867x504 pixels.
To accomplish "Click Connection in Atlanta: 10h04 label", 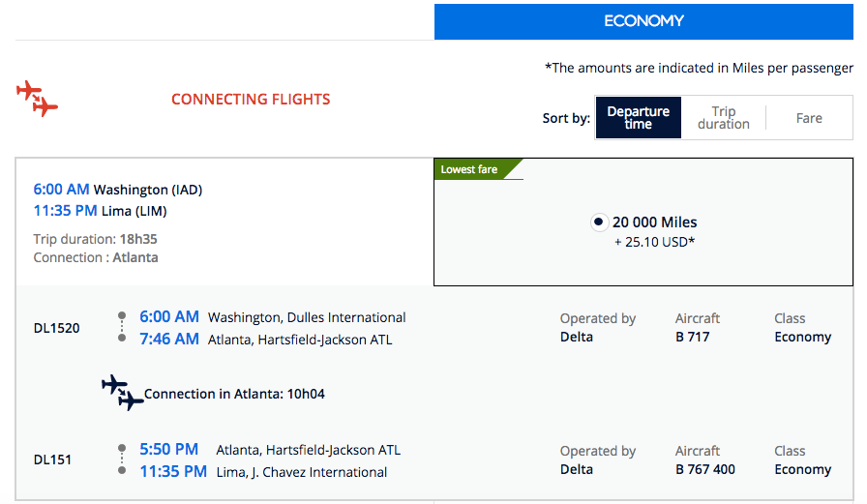I will click(x=234, y=394).
